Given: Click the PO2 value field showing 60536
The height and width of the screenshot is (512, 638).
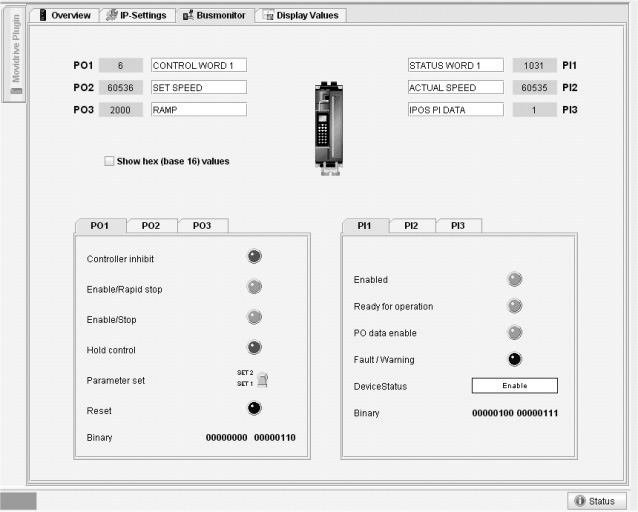Looking at the screenshot, I should [120, 88].
